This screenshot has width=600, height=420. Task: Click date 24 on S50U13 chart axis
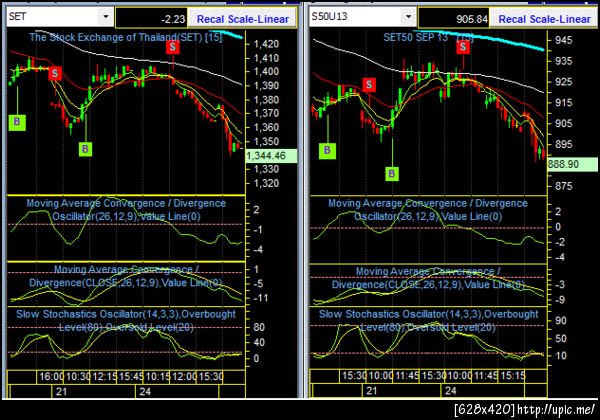click(x=450, y=391)
